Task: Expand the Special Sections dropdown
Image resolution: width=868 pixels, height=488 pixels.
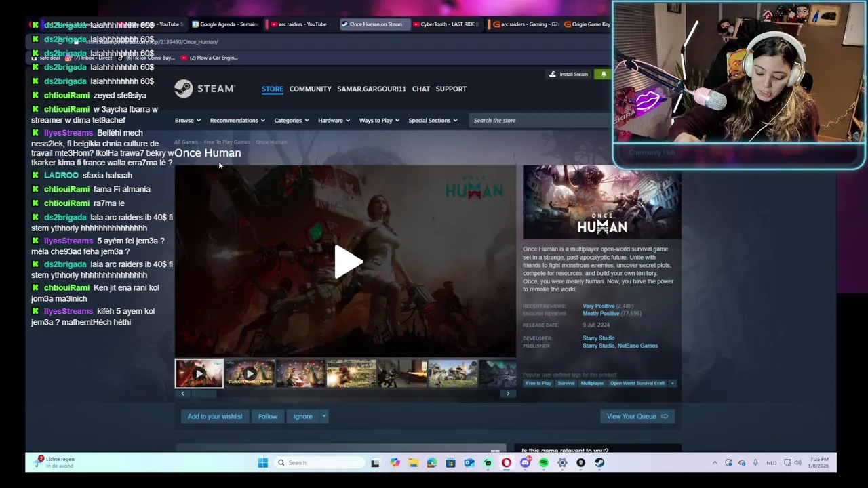Action: 433,120
